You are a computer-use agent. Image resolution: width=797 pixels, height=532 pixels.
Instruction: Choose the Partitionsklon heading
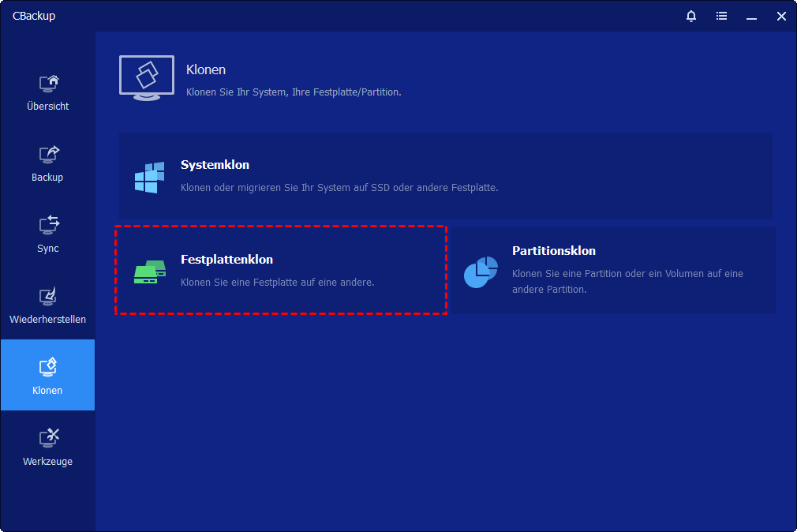tap(553, 251)
